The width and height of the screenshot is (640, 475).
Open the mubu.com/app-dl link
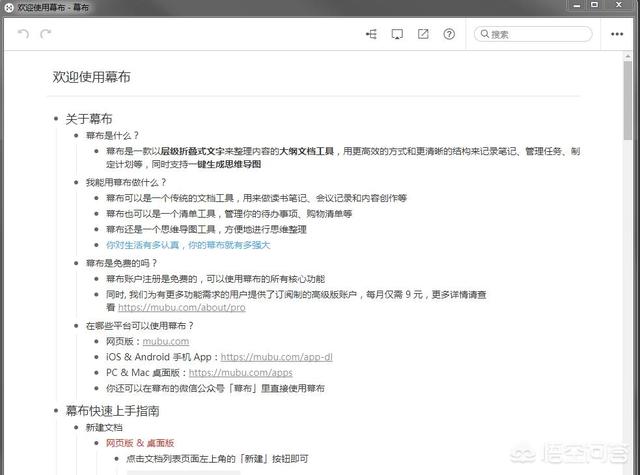(276, 357)
